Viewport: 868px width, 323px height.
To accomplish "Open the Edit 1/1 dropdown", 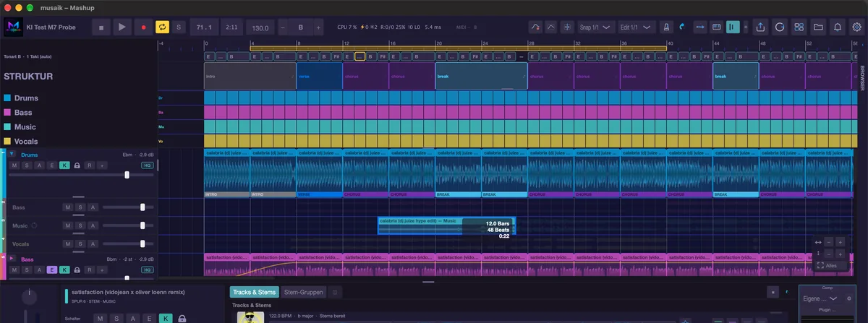I will [x=637, y=27].
